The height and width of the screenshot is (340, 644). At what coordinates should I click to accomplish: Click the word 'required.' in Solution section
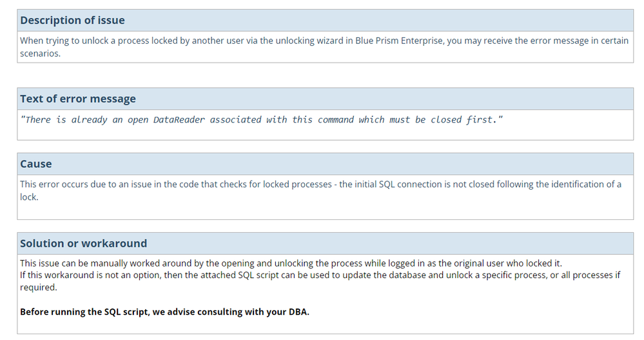(39, 287)
